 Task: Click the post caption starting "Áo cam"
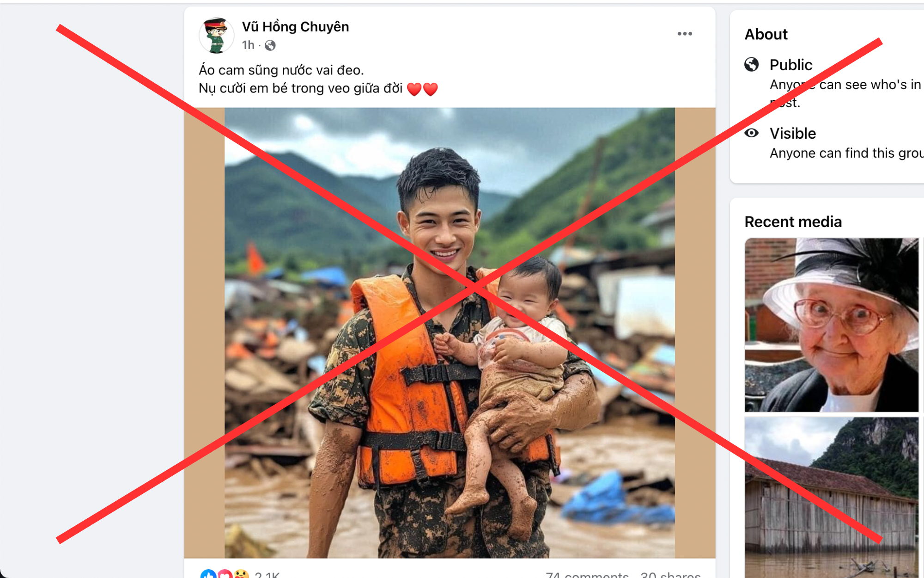[281, 70]
